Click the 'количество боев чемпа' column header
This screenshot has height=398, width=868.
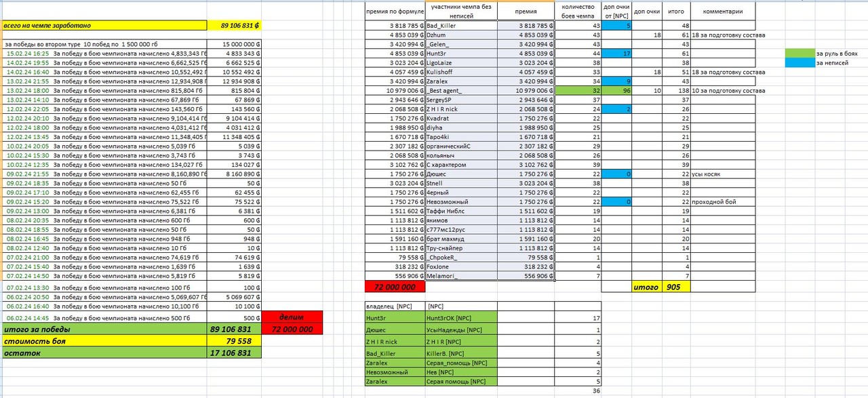578,12
